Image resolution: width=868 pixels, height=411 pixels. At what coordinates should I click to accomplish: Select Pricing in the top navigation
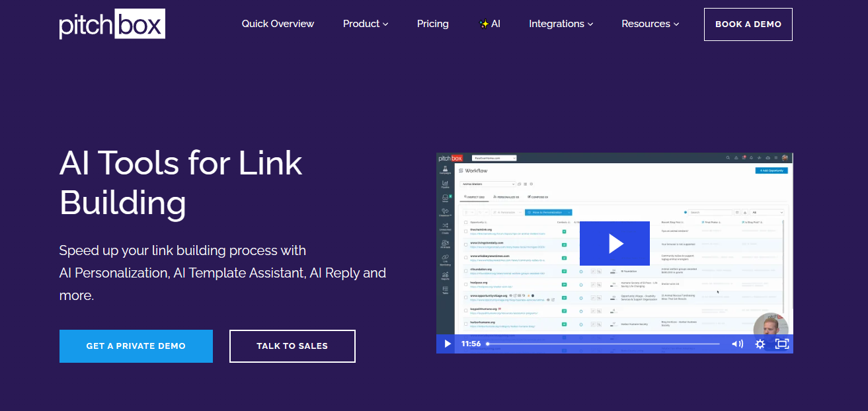coord(432,24)
